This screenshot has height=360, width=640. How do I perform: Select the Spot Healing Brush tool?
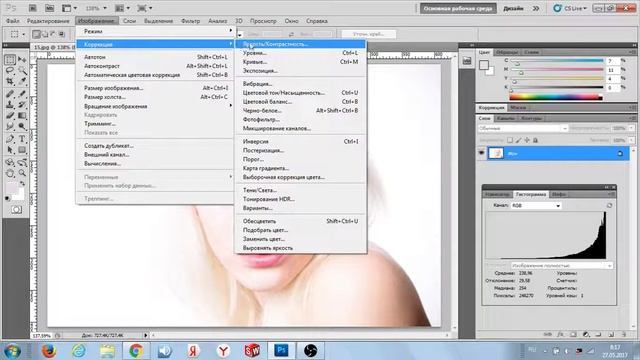coord(10,94)
